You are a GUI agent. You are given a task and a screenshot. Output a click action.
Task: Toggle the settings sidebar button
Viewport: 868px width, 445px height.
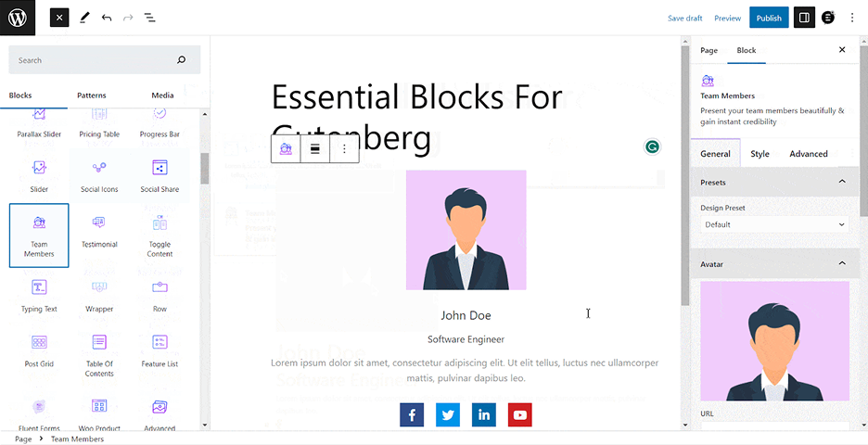click(804, 18)
